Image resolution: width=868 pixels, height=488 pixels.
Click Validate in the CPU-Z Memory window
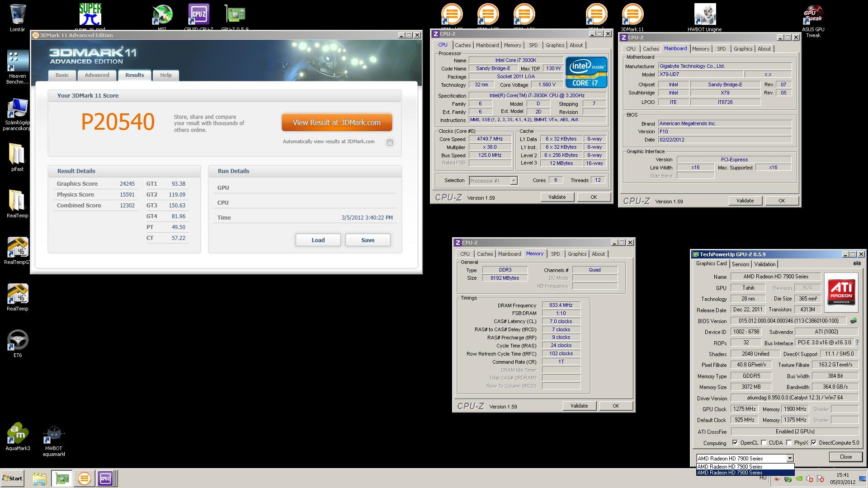579,406
